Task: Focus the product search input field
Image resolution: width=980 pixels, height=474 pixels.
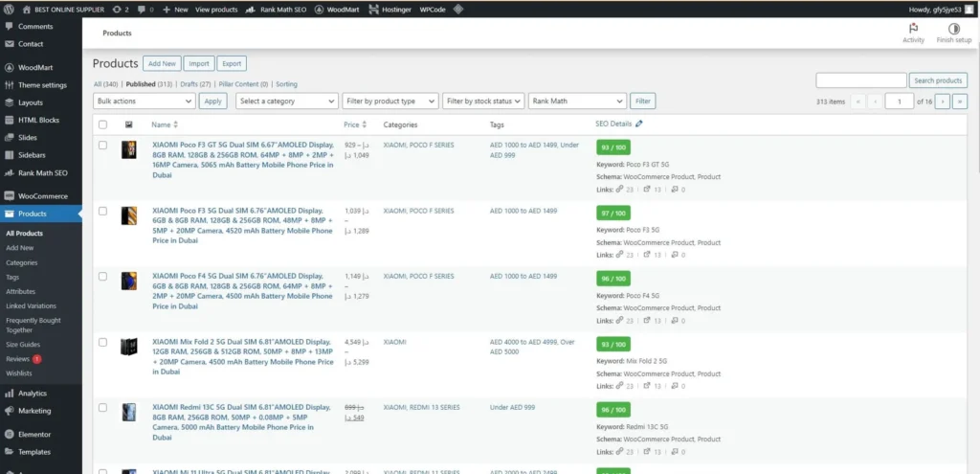Action: click(x=860, y=80)
